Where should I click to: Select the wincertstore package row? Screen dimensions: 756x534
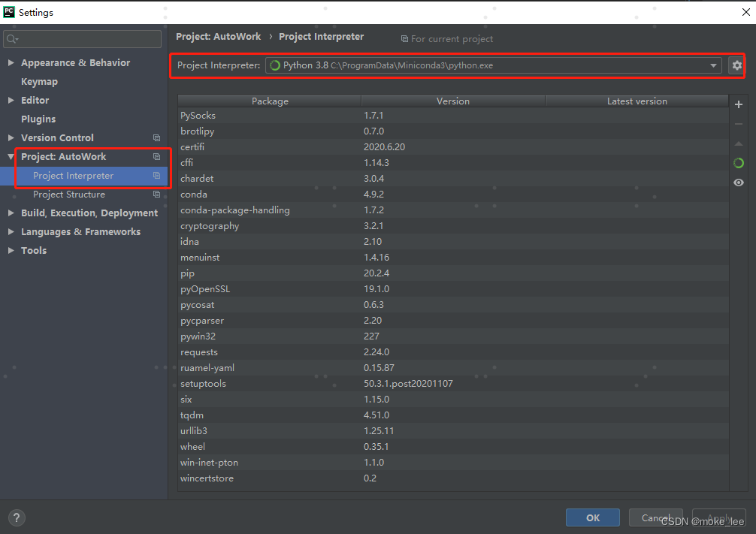pos(453,478)
